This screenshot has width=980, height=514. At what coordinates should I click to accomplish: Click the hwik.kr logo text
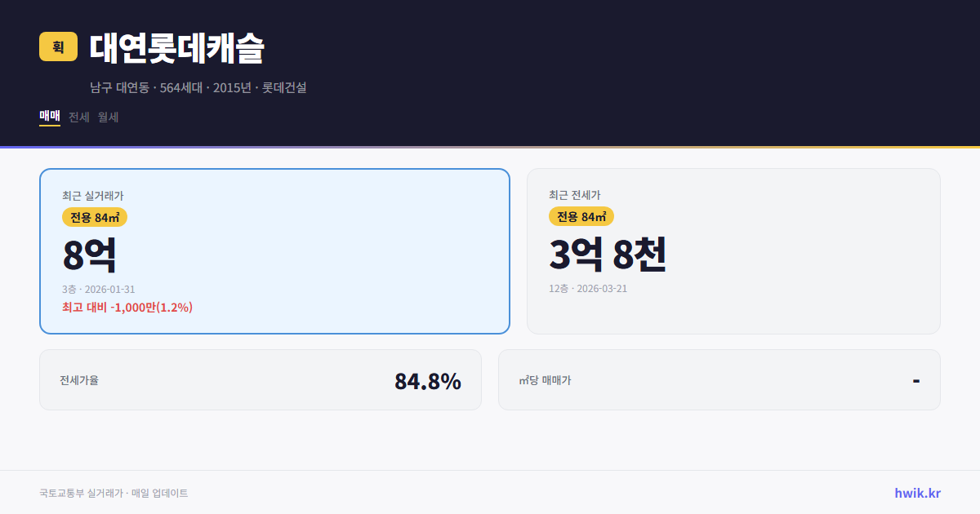point(915,493)
